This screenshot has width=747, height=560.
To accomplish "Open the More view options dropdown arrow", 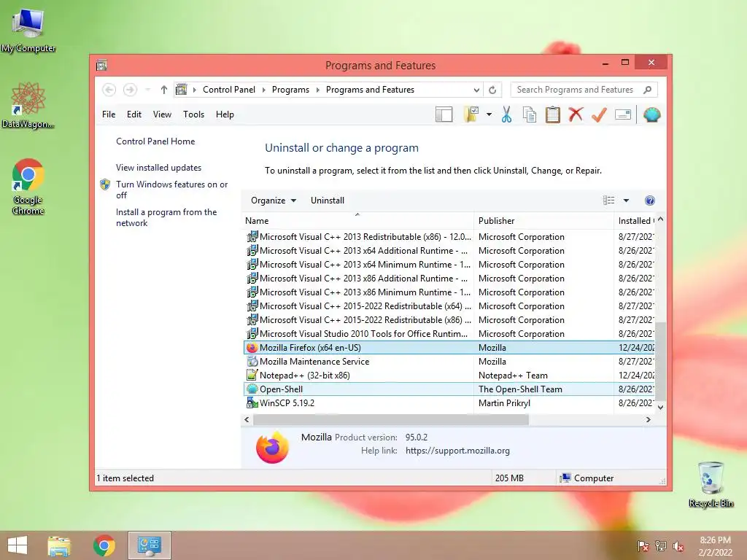I will point(626,201).
